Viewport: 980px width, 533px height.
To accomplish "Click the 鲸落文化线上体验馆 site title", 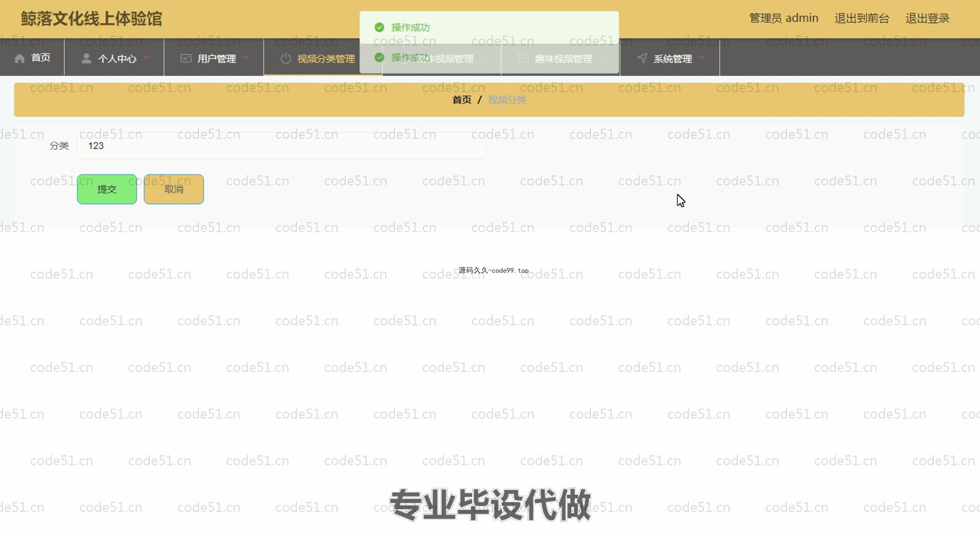I will 91,19.
